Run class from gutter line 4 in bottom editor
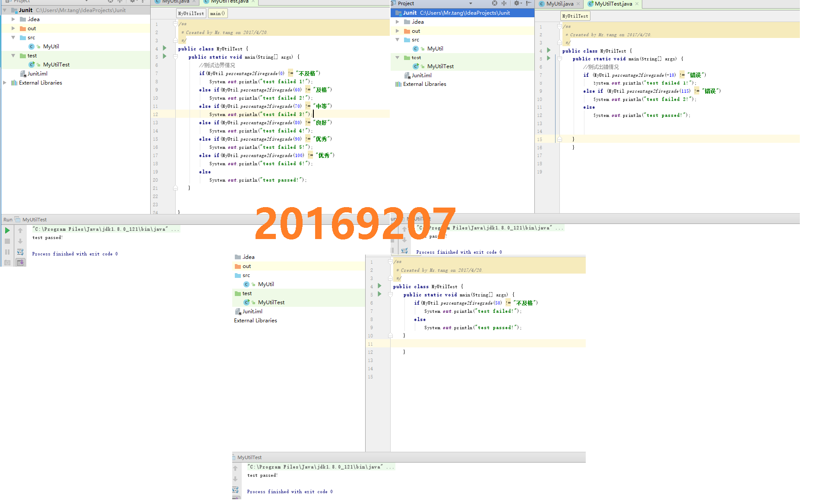The image size is (821, 504). coord(379,286)
